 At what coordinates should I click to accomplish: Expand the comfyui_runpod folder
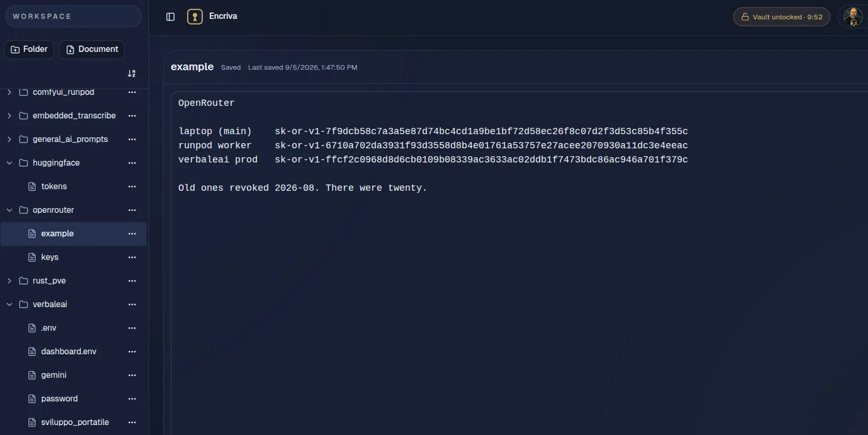point(9,92)
